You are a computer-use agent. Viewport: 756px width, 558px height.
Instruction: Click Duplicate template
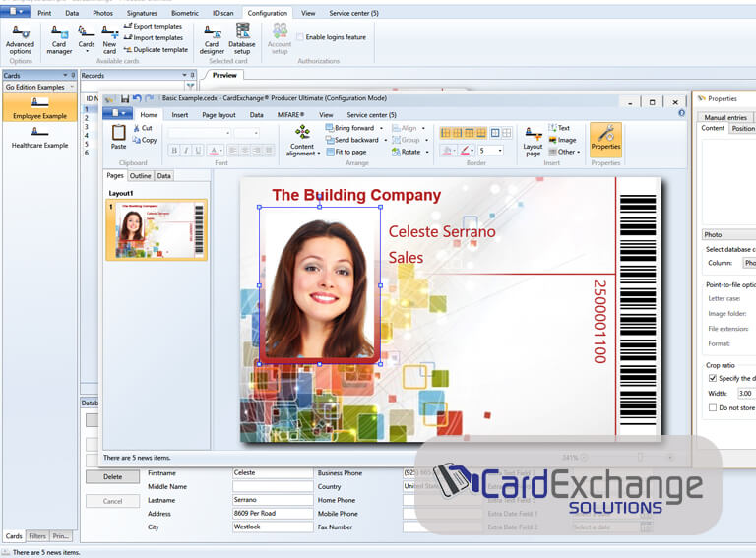pos(156,49)
